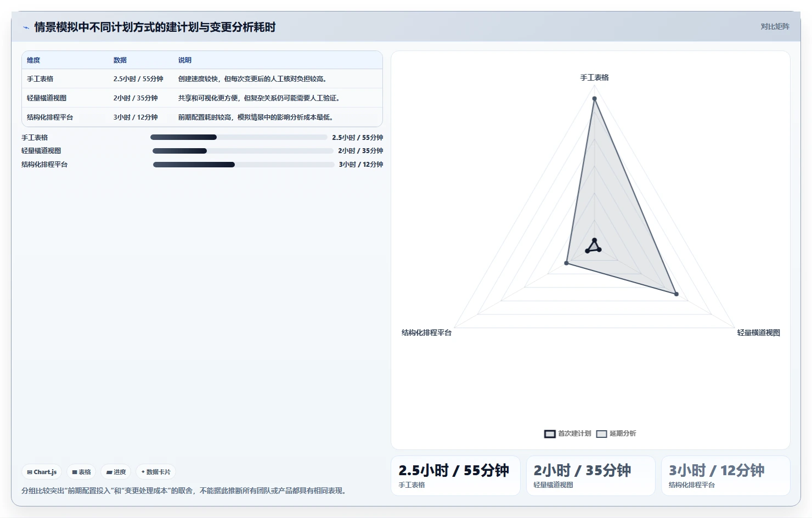This screenshot has height=518, width=812.
Task: Click the footnote text about 分组比较
Action: pos(185,491)
